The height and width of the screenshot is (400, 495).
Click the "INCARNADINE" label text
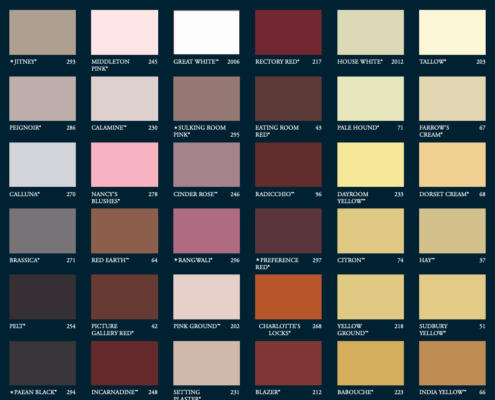(114, 392)
